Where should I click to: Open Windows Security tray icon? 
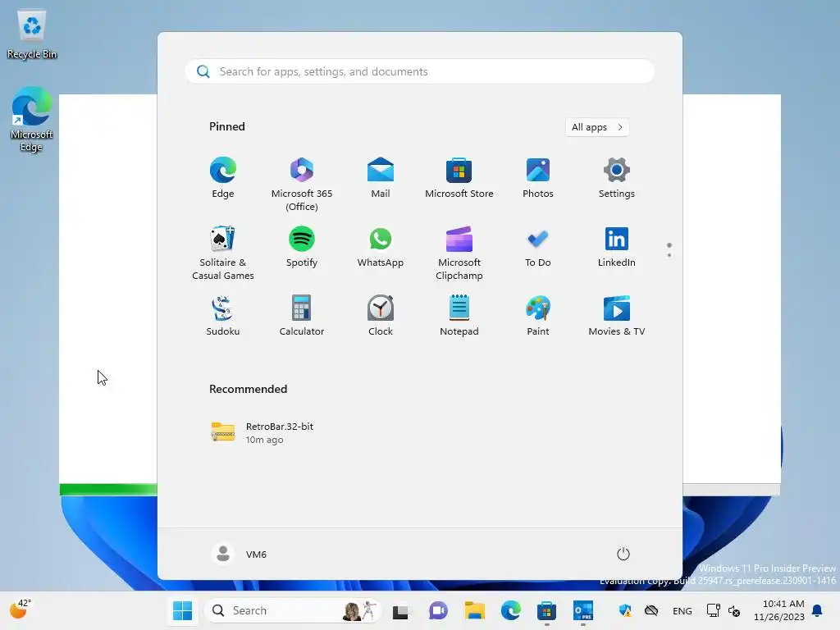tap(624, 610)
